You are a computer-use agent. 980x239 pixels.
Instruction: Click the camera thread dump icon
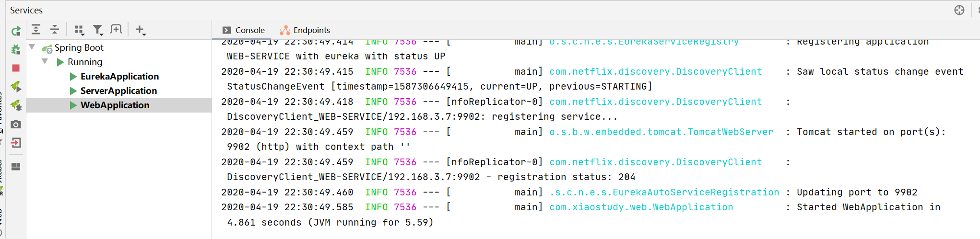pyautogui.click(x=16, y=124)
